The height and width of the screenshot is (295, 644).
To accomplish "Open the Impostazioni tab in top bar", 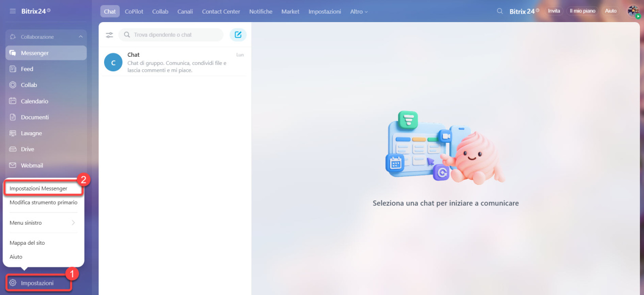I will [x=325, y=11].
